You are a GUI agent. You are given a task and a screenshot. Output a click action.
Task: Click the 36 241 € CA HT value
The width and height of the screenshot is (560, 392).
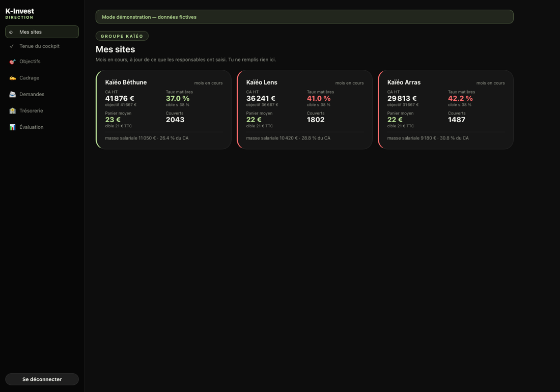click(x=261, y=99)
